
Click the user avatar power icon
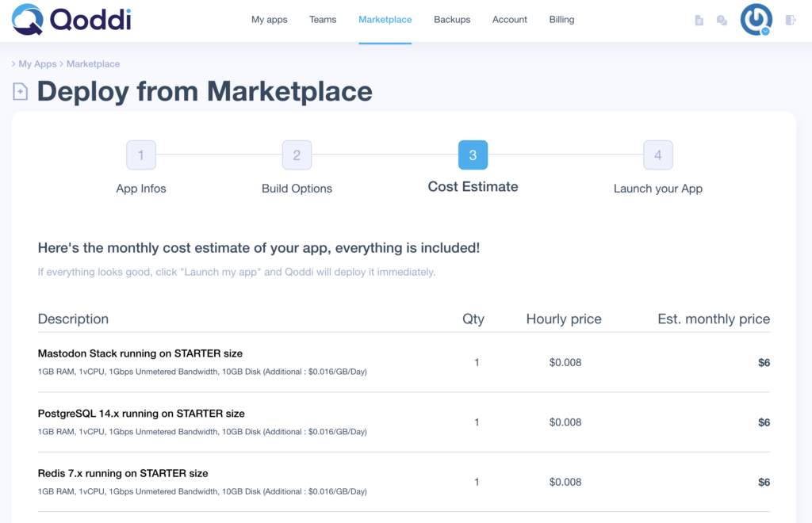756,20
